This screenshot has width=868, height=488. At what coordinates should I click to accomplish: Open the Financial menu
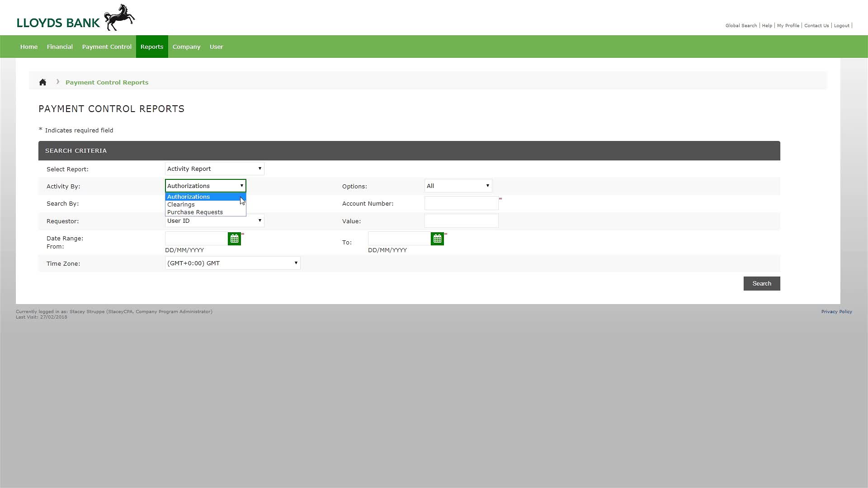pos(60,47)
